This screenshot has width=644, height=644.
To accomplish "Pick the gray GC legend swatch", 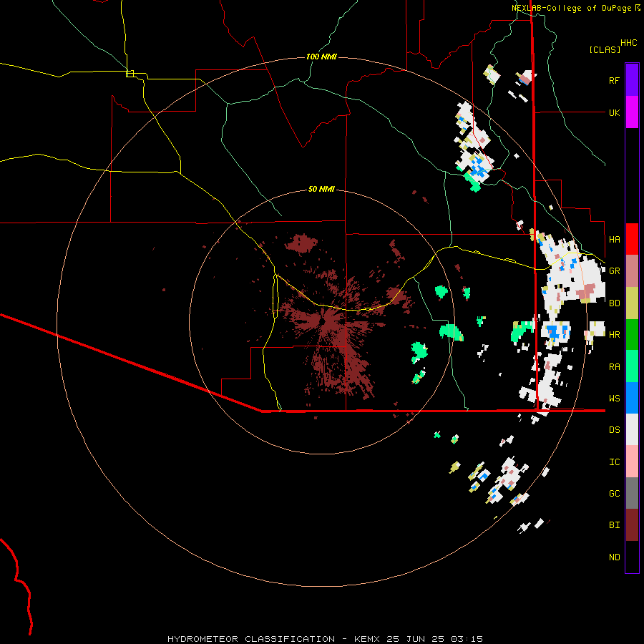I will [x=632, y=493].
